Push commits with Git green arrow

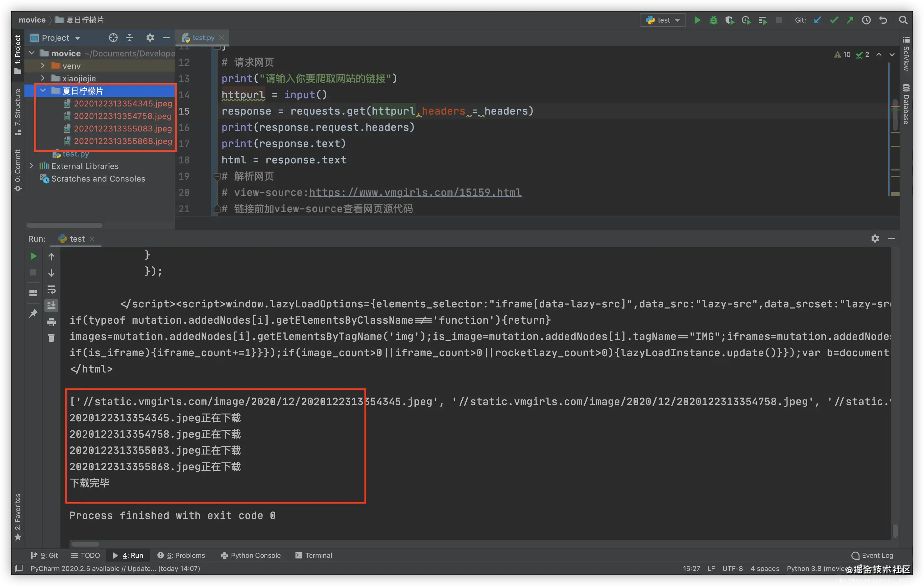[850, 20]
